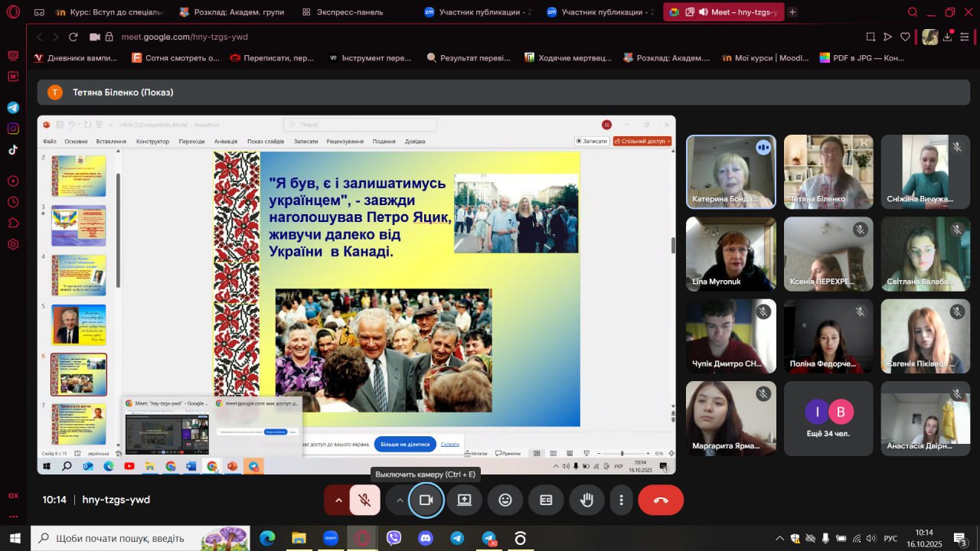The height and width of the screenshot is (551, 980).
Task: Click the share screen button
Action: tap(465, 500)
